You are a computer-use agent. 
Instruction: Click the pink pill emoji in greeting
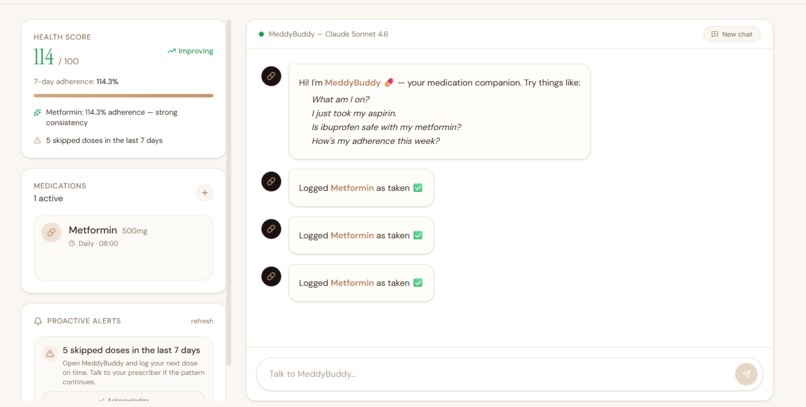pos(389,82)
